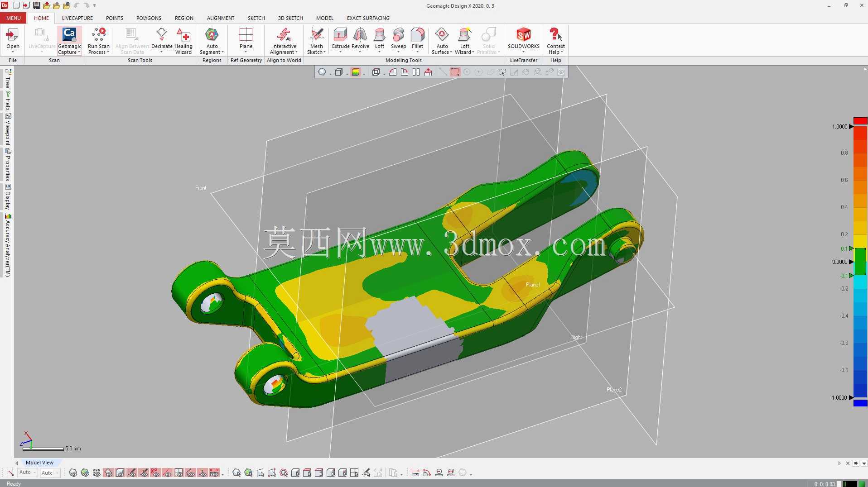The height and width of the screenshot is (487, 868).
Task: Open the Quick Access Toolbar customize dropdown
Action: click(94, 5)
